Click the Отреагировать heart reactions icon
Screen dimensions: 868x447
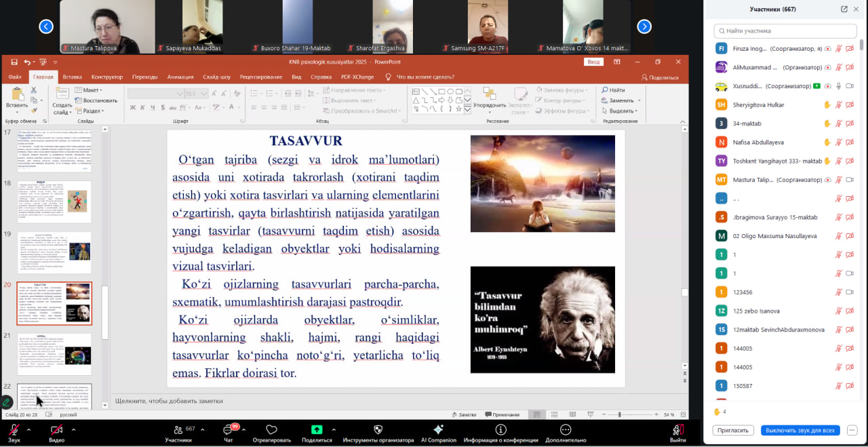pos(271,430)
